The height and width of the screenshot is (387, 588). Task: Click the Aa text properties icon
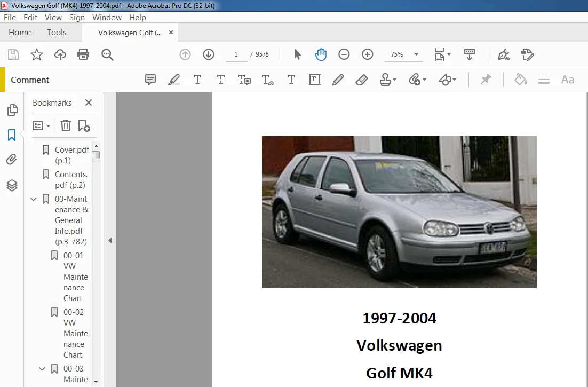point(567,80)
